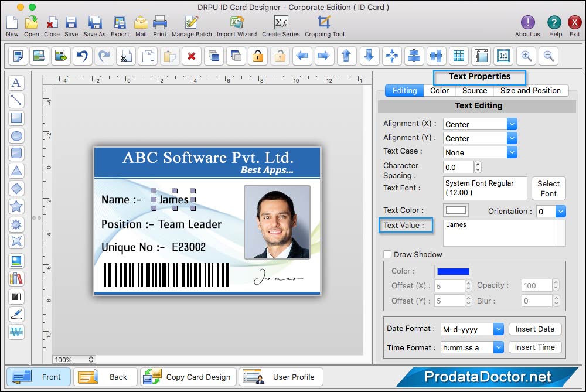
Task: Click the zoom out magnifier icon
Action: 548,56
